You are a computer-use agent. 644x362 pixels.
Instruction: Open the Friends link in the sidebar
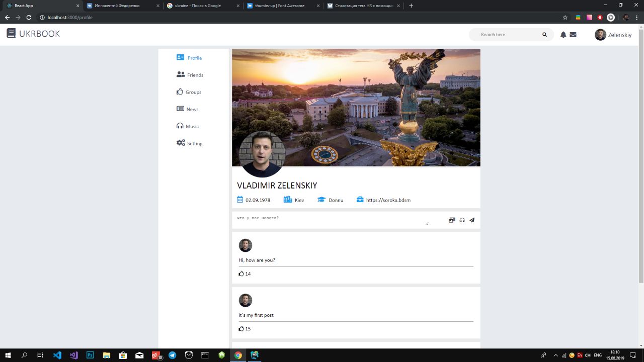195,75
